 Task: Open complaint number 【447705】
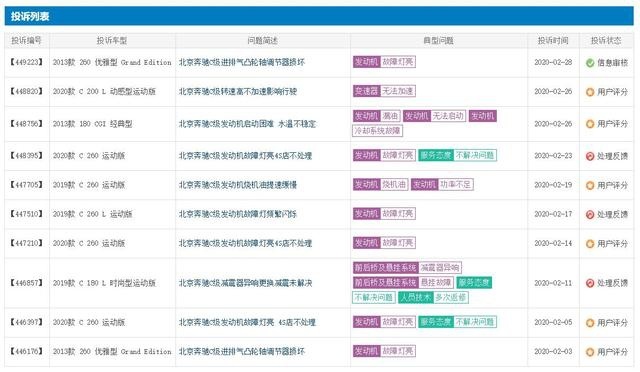tap(27, 185)
